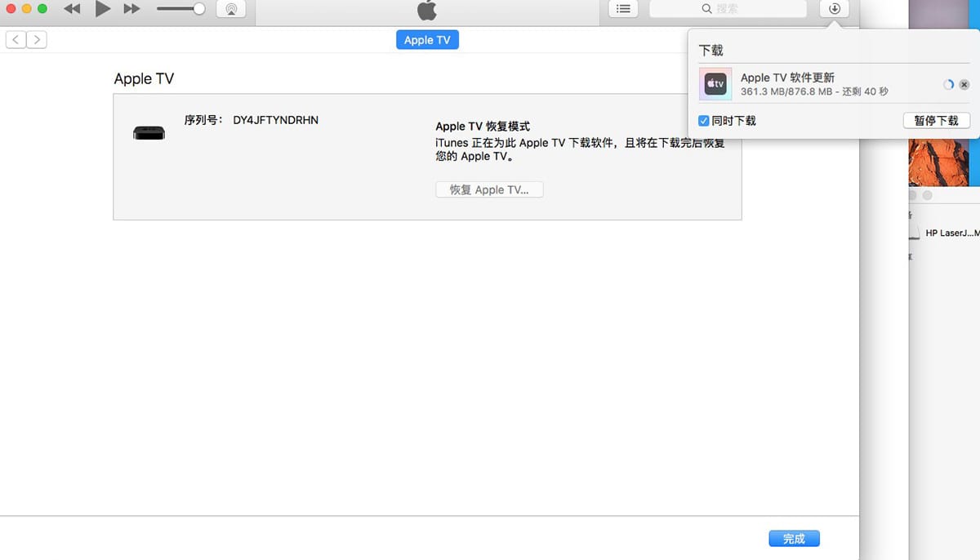Open the AirPlay output icon

click(x=231, y=9)
